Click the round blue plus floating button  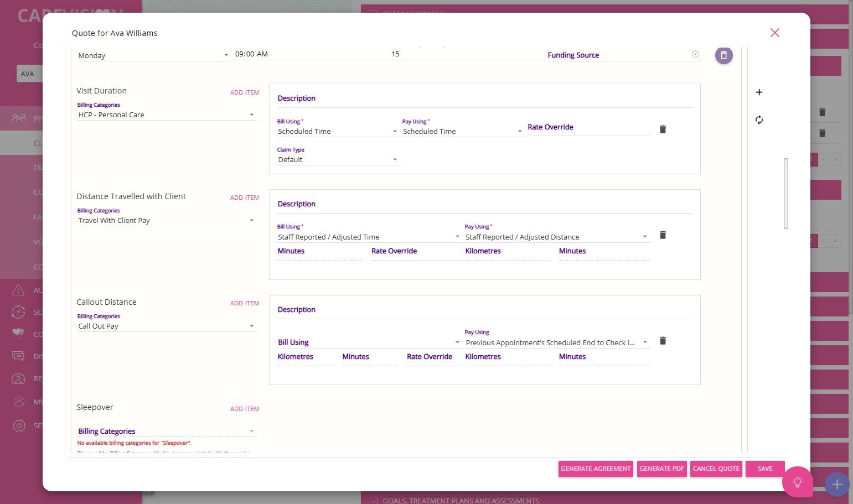click(x=837, y=484)
